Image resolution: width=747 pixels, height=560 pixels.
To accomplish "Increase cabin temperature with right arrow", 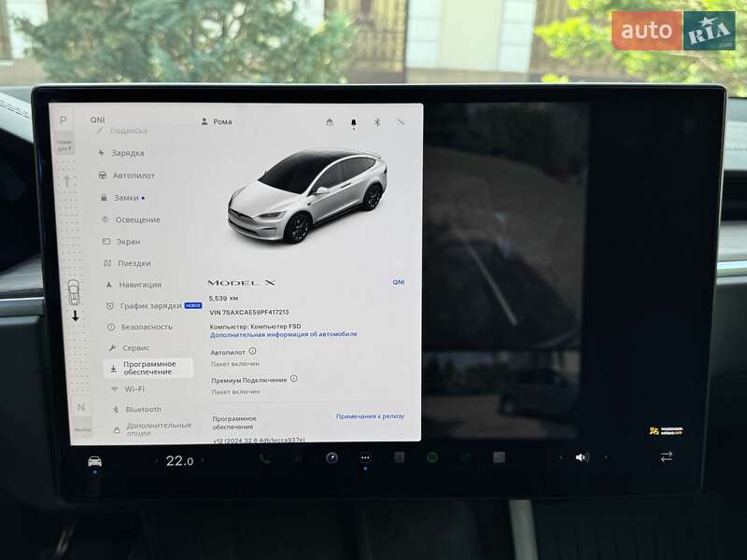I will [x=202, y=460].
